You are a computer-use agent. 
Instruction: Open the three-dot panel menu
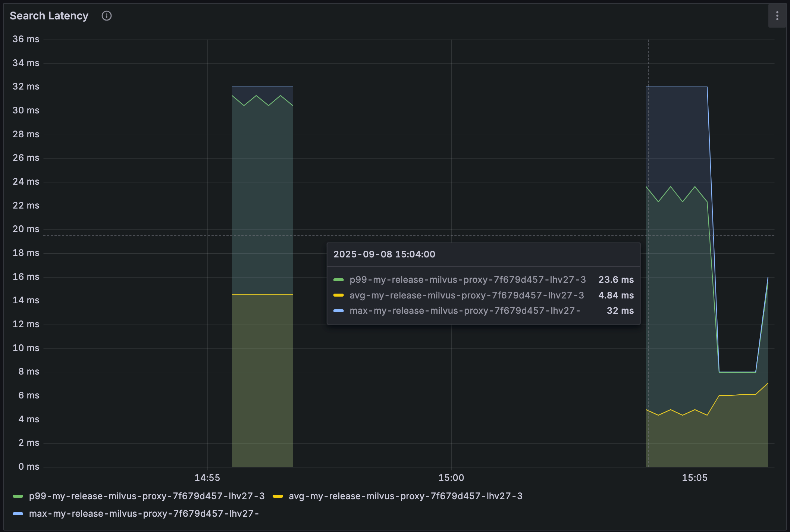(x=777, y=16)
